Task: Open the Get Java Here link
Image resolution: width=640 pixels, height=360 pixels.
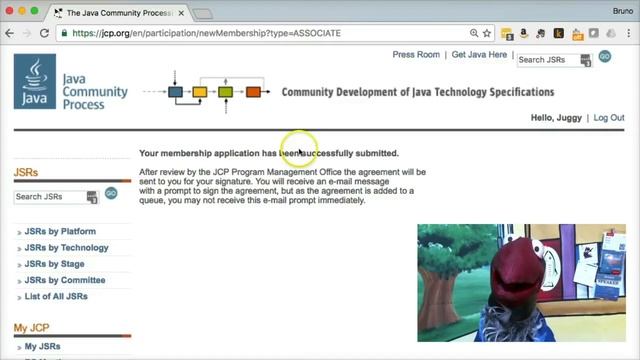Action: pos(479,55)
